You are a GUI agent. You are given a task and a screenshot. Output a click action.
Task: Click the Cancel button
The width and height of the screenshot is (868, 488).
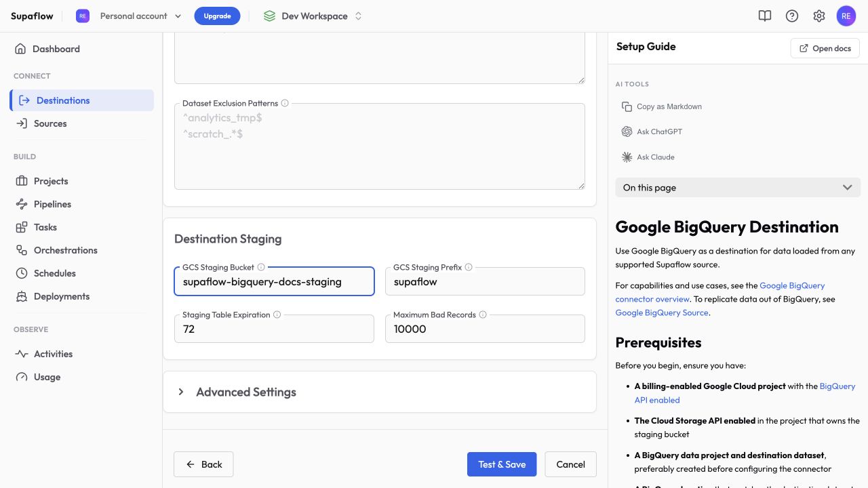click(570, 464)
